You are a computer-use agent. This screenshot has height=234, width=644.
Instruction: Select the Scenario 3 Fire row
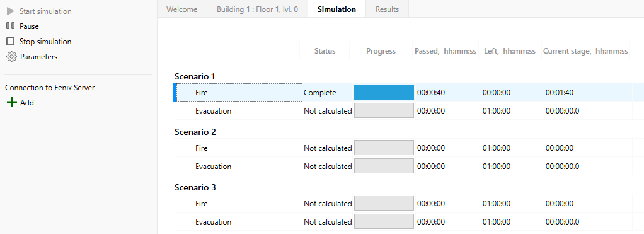point(409,204)
